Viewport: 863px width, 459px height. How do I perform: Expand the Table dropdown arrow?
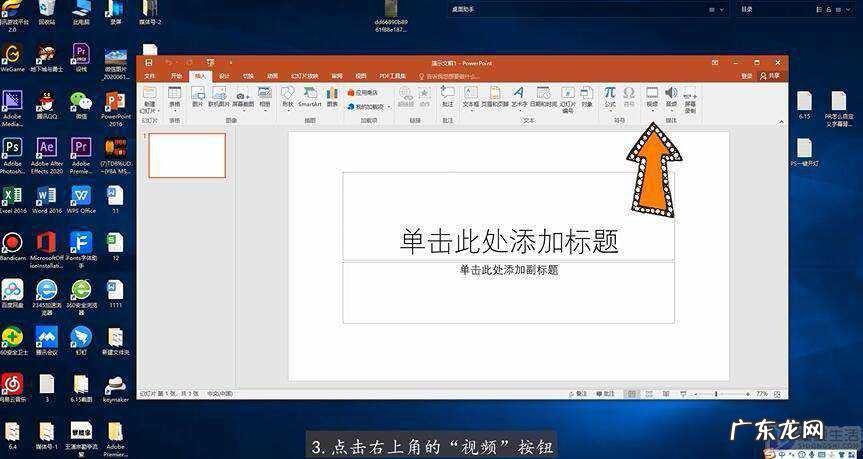(x=174, y=111)
